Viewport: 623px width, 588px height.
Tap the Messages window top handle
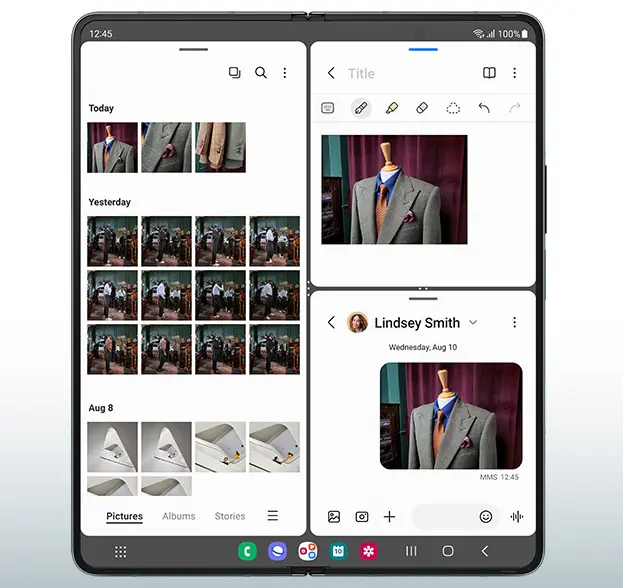tap(423, 299)
